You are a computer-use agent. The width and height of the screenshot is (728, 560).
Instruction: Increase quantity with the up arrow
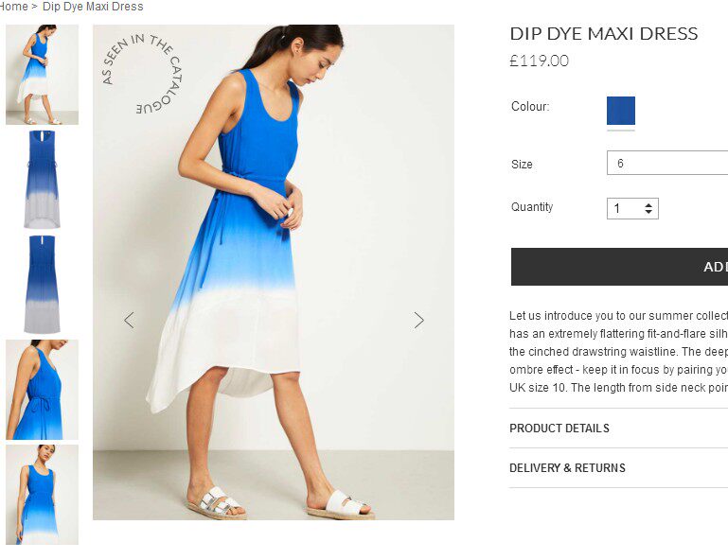[x=648, y=204]
